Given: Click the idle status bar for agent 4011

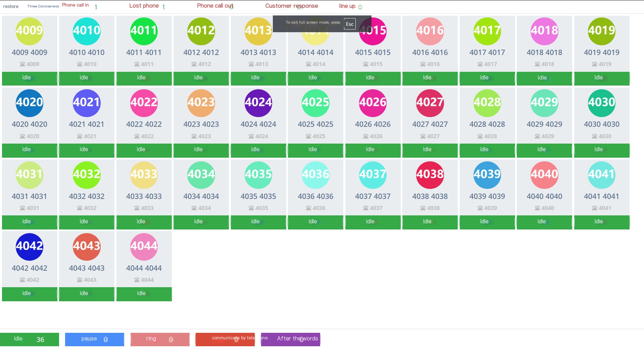Looking at the screenshot, I should click(x=144, y=78).
